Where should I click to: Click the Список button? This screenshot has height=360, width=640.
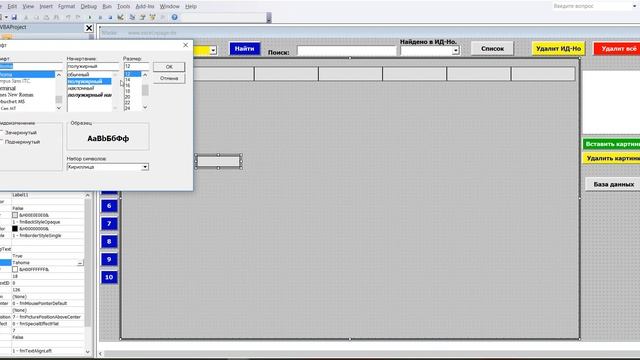pyautogui.click(x=492, y=49)
